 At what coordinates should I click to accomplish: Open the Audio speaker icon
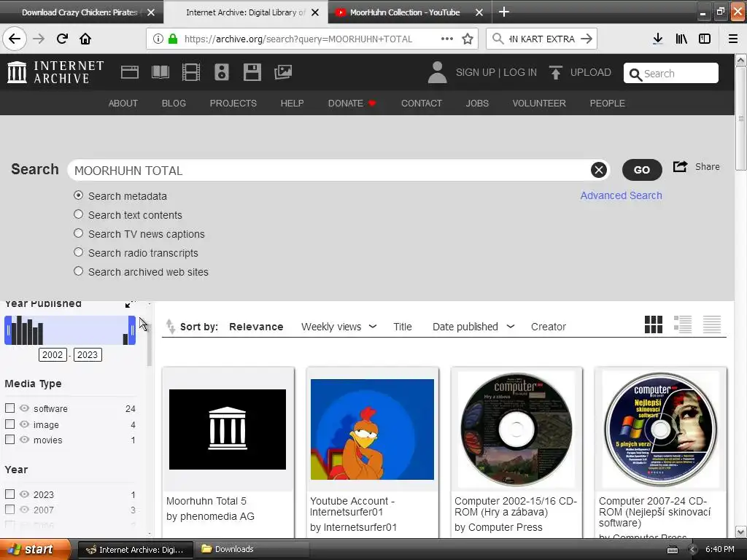pyautogui.click(x=222, y=72)
